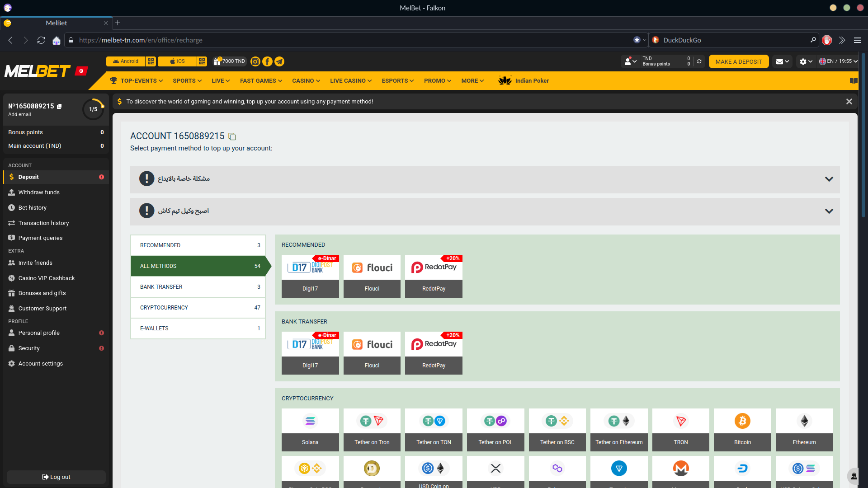Open the book icon on the nav bar
868x488 pixels.
click(854, 81)
